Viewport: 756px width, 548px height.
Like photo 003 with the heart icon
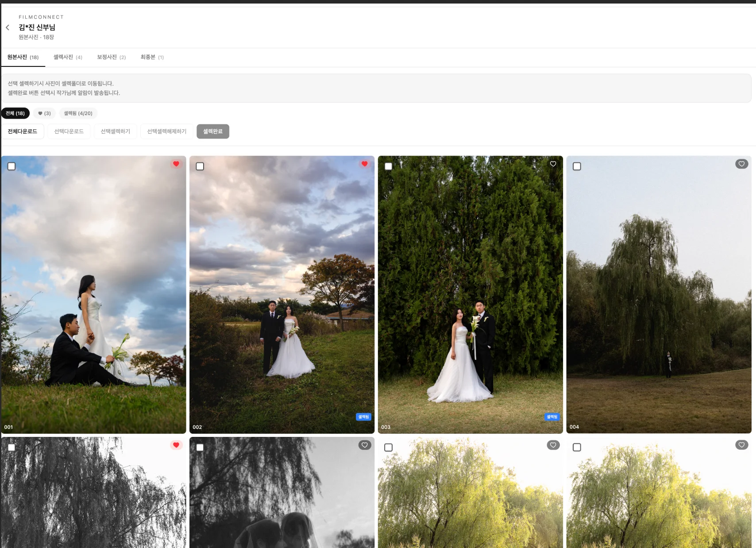(553, 164)
